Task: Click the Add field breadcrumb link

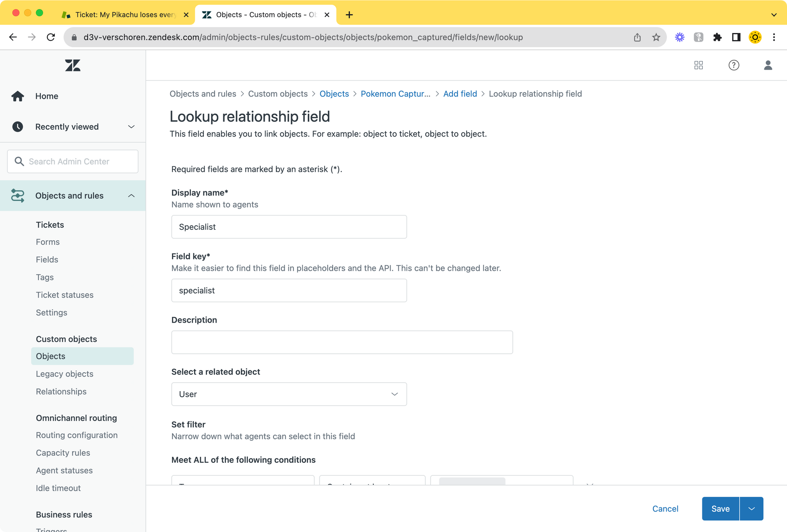Action: point(460,94)
